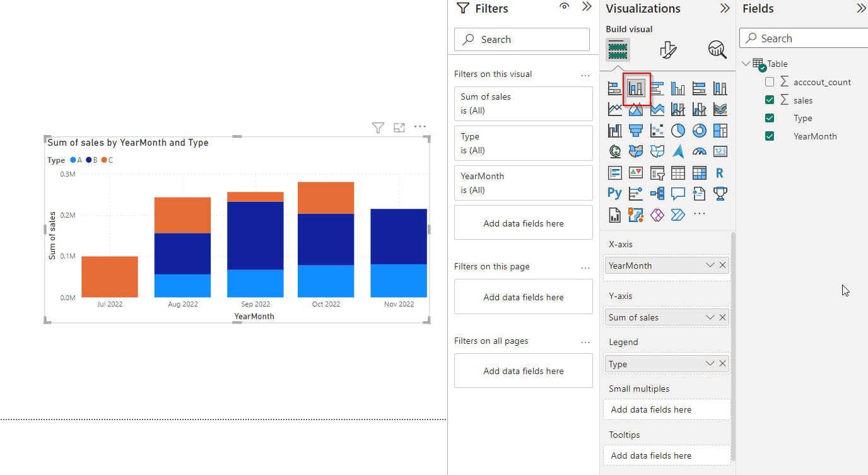This screenshot has height=475, width=868.
Task: Open more options for filters on this visual
Action: pos(585,74)
